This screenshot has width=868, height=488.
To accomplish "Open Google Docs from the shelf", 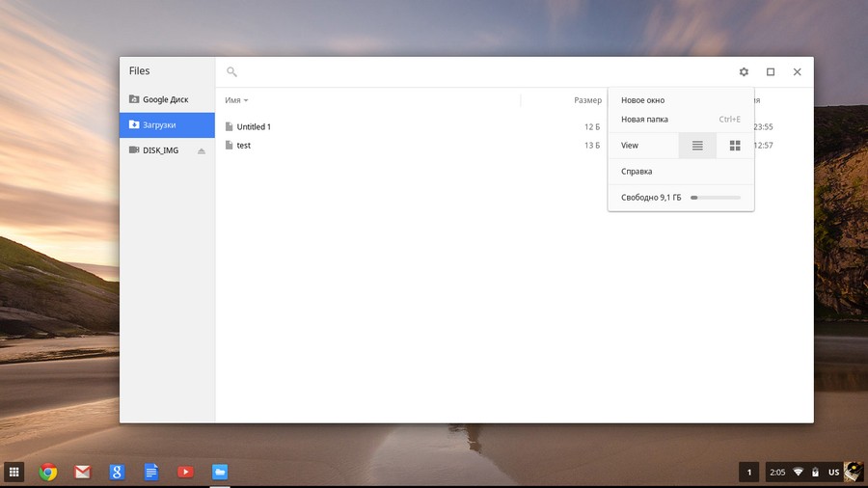I will tap(151, 472).
